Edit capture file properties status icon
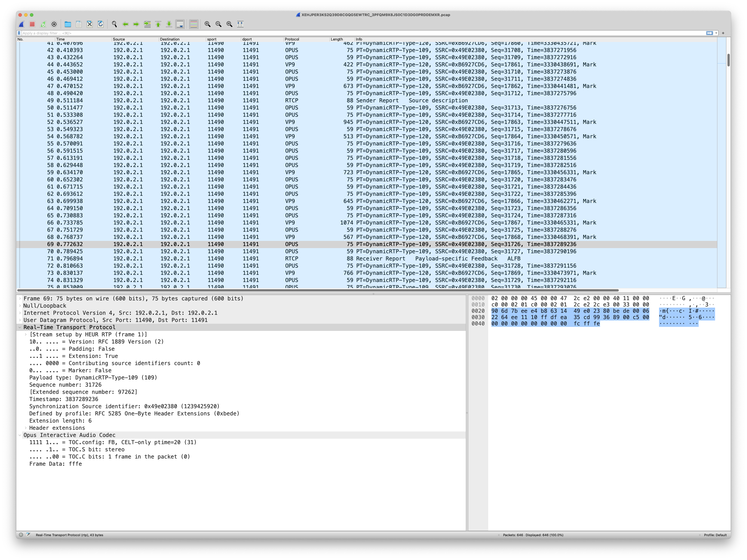 point(28,535)
